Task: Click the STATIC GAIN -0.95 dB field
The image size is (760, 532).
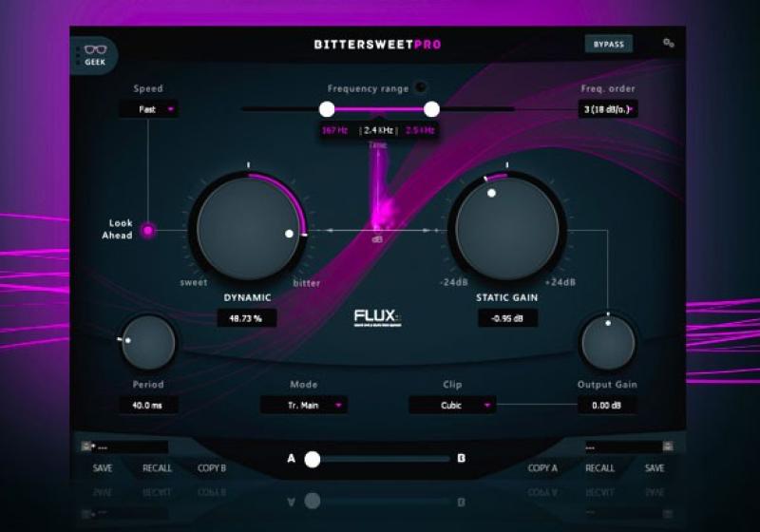Action: (x=507, y=318)
